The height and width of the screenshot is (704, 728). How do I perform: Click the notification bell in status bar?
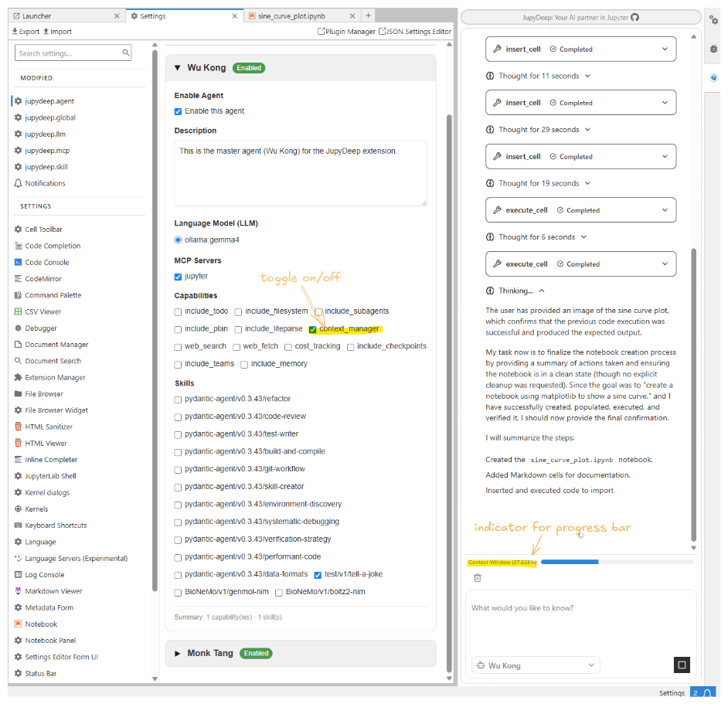(x=706, y=693)
